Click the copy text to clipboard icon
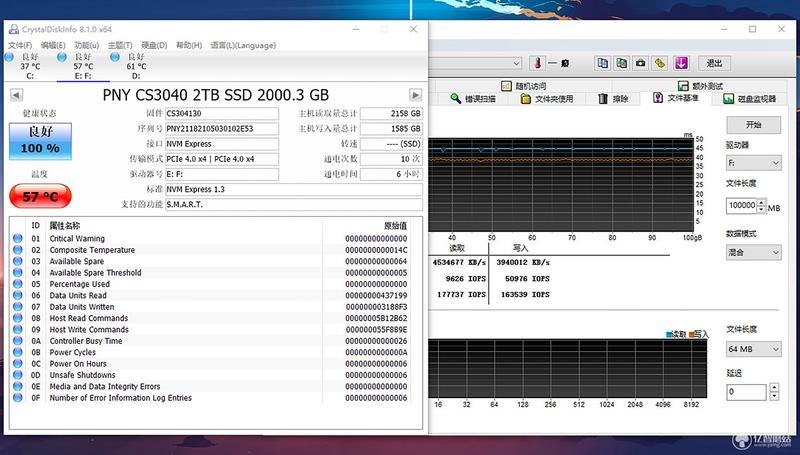Image resolution: width=800 pixels, height=455 pixels. coord(603,63)
